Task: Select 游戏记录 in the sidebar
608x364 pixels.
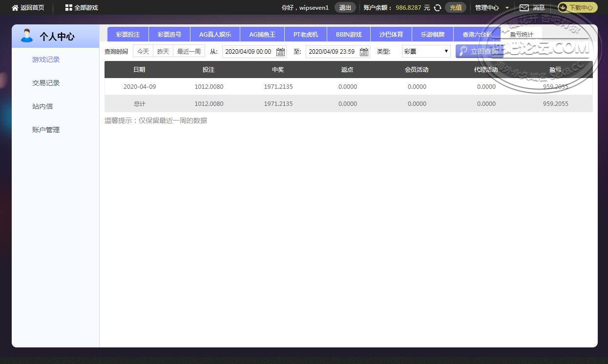Action: (x=46, y=60)
